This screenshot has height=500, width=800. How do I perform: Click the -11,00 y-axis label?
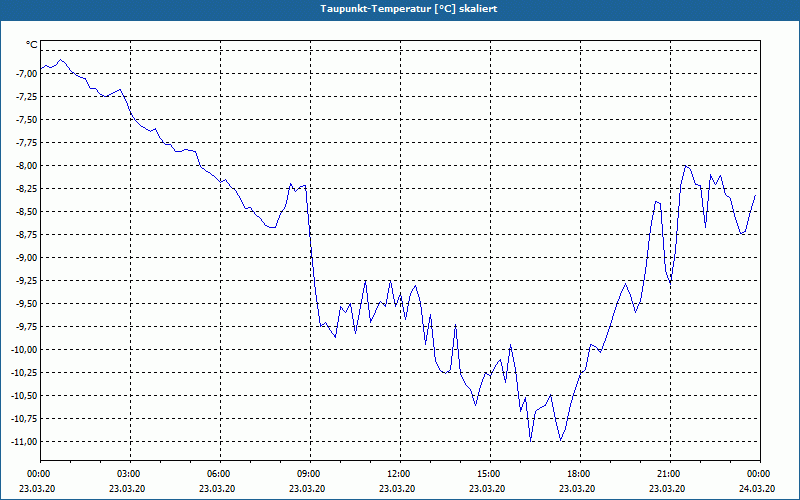[x=24, y=441]
